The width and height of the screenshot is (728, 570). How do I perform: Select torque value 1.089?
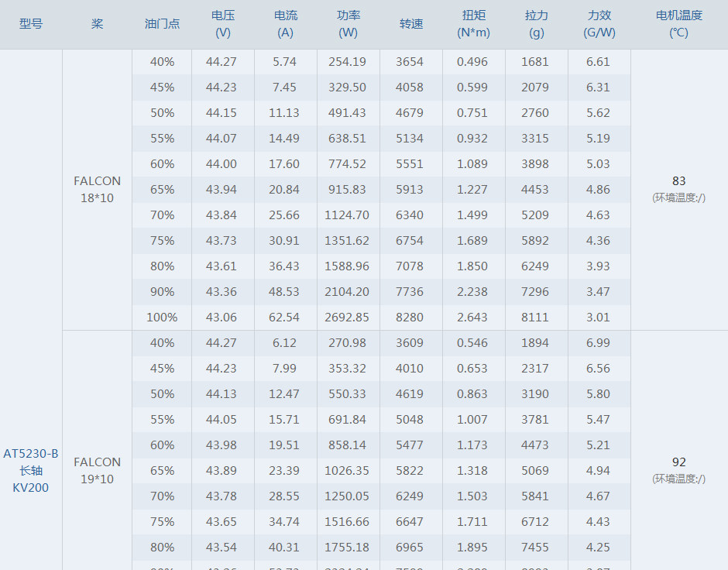click(x=472, y=164)
